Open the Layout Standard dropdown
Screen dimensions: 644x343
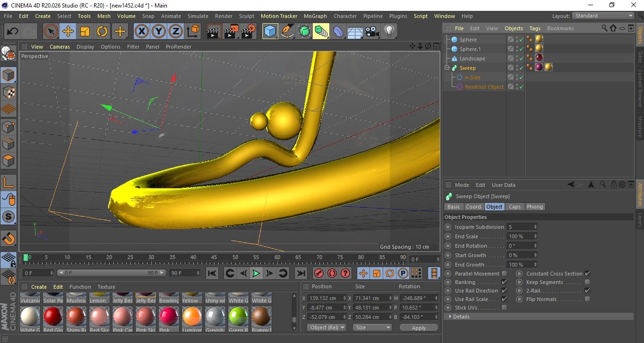pos(603,16)
